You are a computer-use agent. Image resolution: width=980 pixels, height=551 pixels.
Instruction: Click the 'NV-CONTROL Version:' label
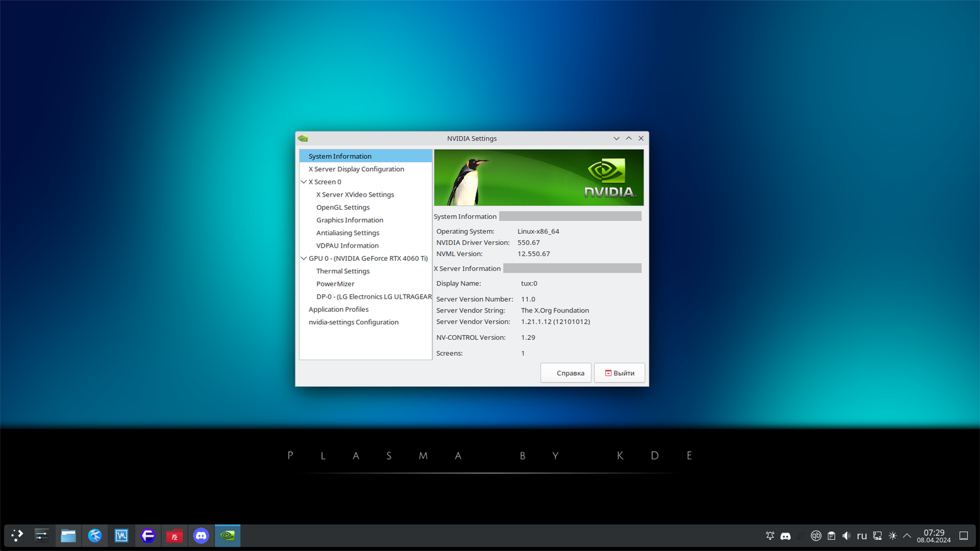471,337
